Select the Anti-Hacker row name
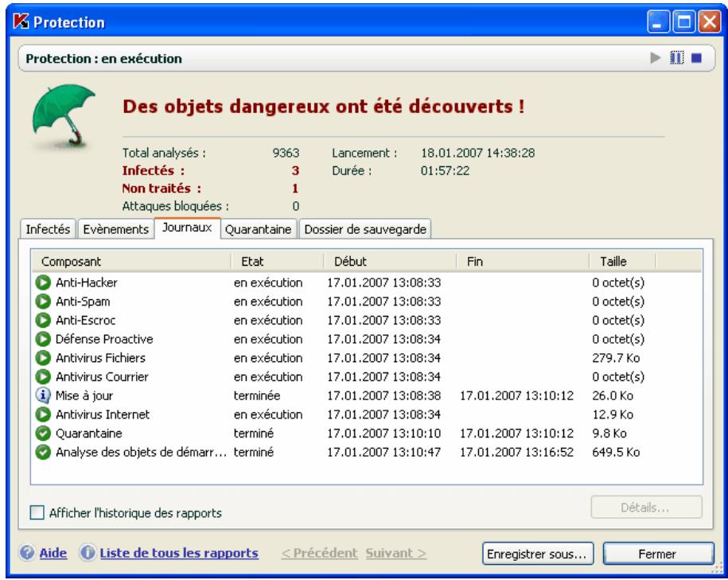This screenshot has height=580, width=728. click(x=87, y=282)
